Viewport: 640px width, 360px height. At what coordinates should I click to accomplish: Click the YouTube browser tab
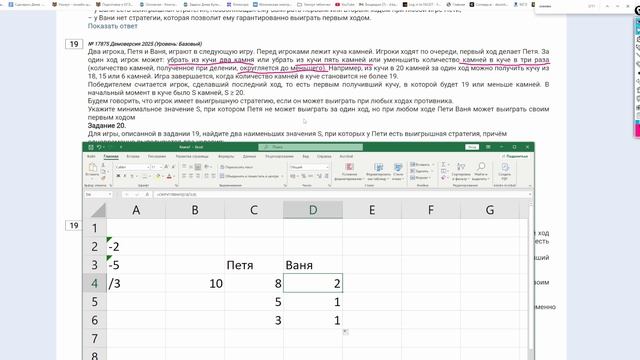(344, 4)
